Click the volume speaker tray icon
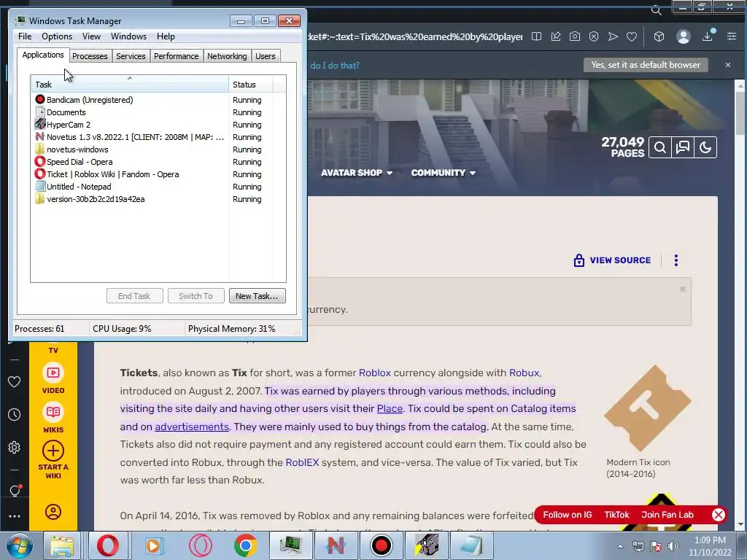 click(x=673, y=546)
